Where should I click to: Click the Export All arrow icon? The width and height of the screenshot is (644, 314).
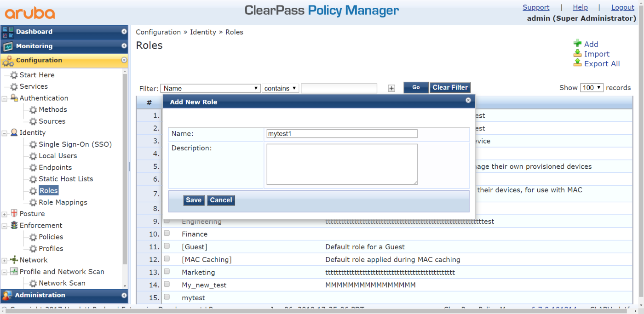(577, 63)
